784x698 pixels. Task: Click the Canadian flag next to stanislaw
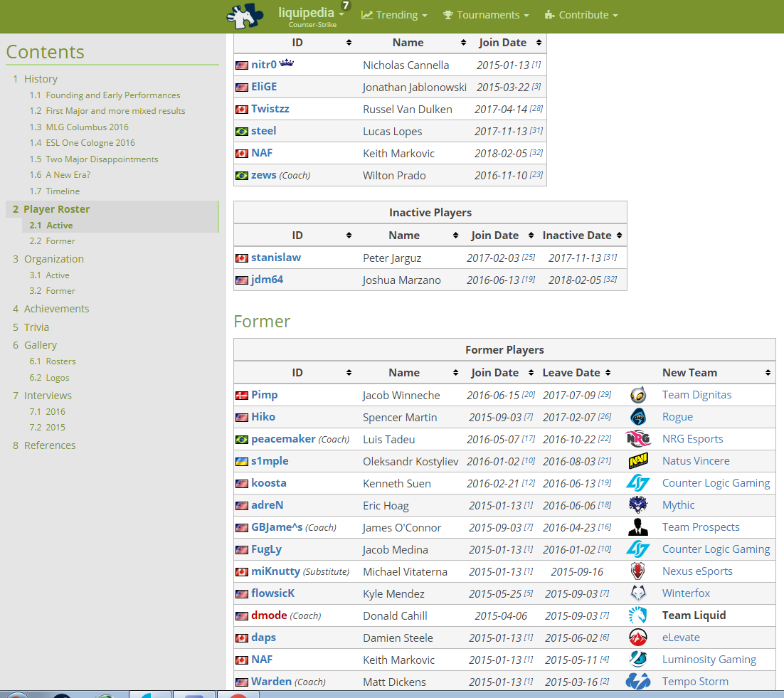(241, 258)
